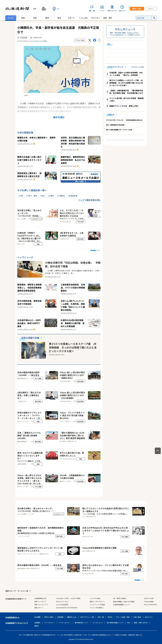Click 道新スポーツ in related sites
Screen dimensions: 162x644
(x=39, y=607)
